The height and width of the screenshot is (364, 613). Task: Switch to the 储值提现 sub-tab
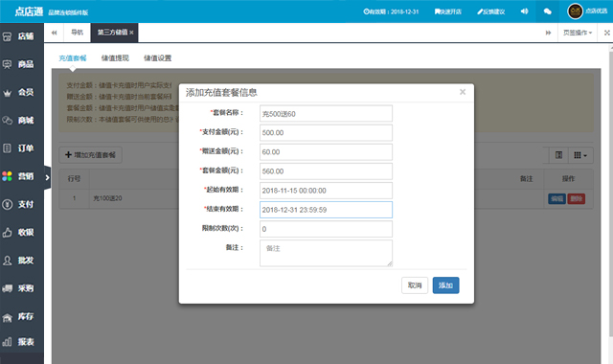tap(115, 58)
